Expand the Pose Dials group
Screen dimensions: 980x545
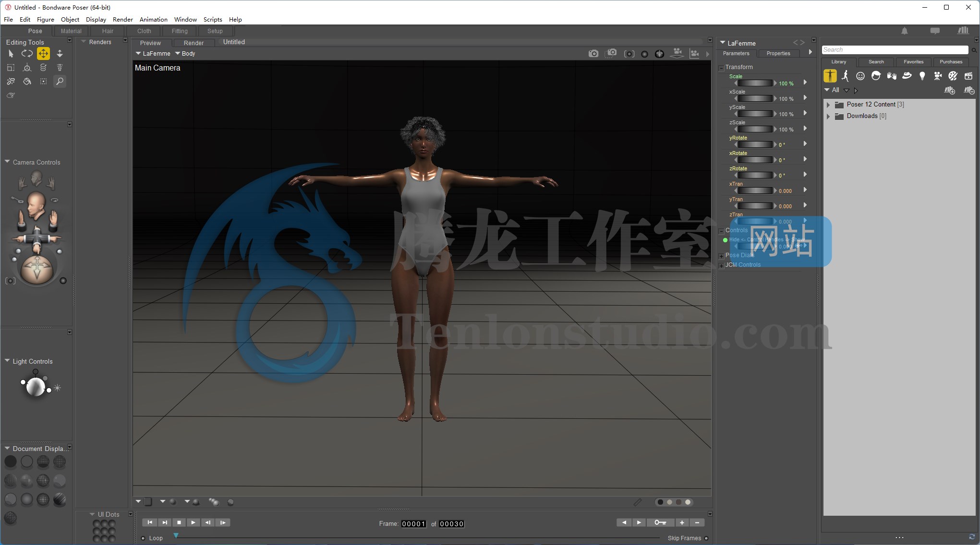click(x=721, y=256)
